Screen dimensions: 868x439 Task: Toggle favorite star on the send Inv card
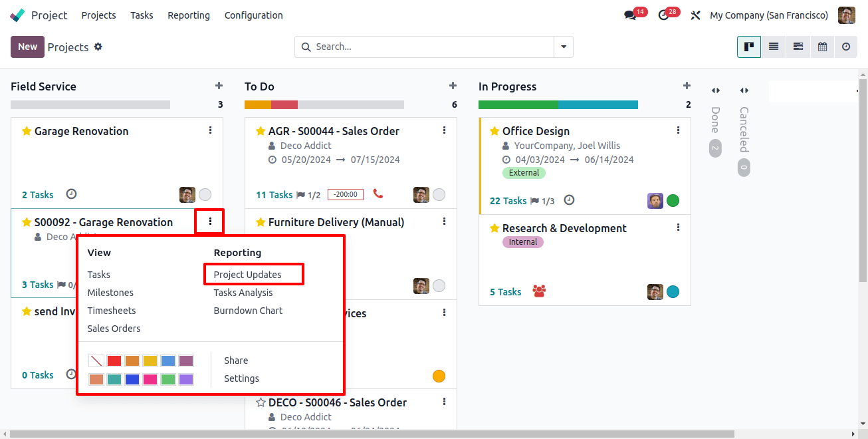click(27, 311)
